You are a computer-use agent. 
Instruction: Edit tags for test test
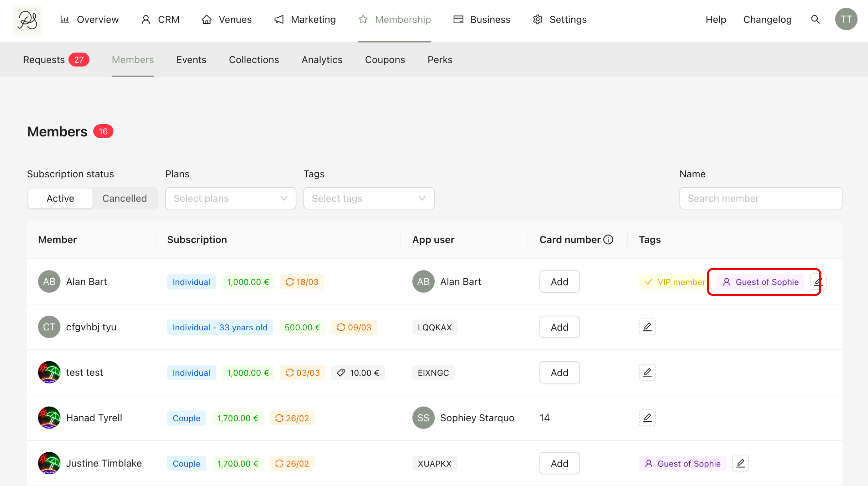pyautogui.click(x=647, y=372)
